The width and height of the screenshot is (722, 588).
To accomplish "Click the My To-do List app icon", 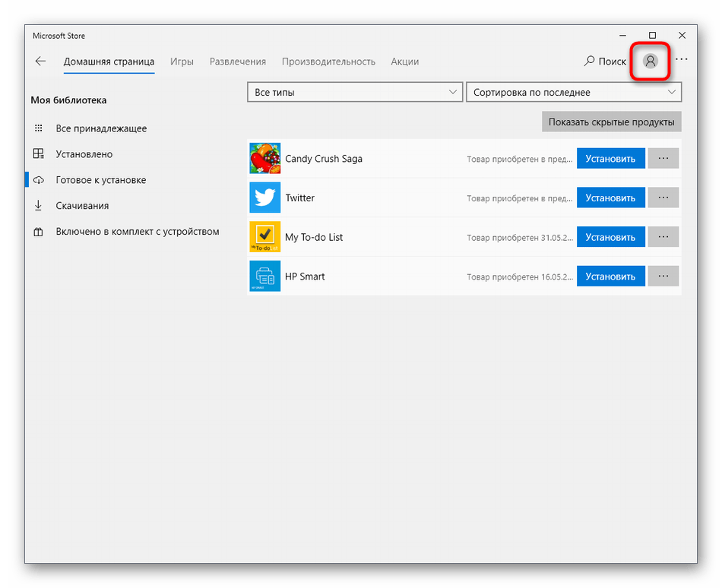I will click(x=264, y=237).
